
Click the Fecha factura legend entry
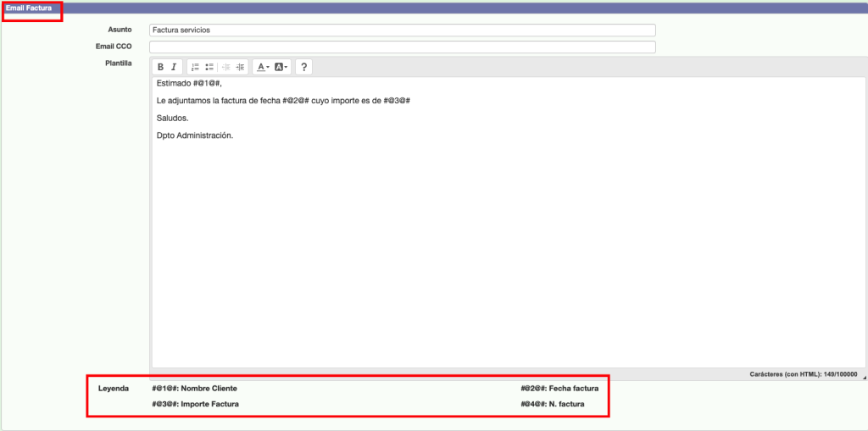[x=559, y=389]
